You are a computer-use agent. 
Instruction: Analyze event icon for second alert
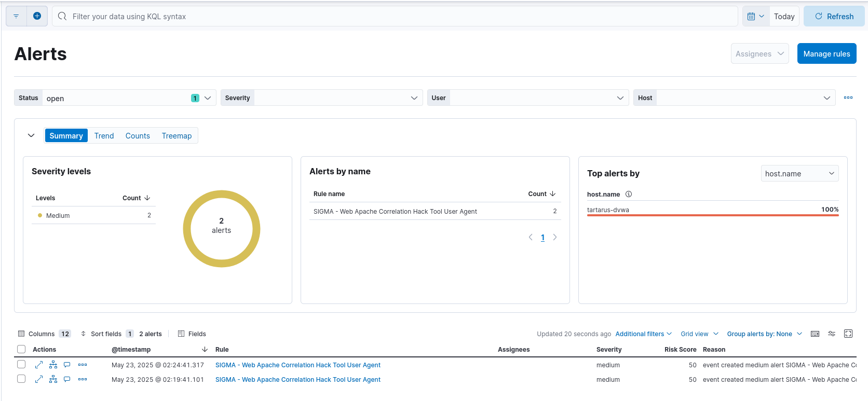pyautogui.click(x=53, y=379)
